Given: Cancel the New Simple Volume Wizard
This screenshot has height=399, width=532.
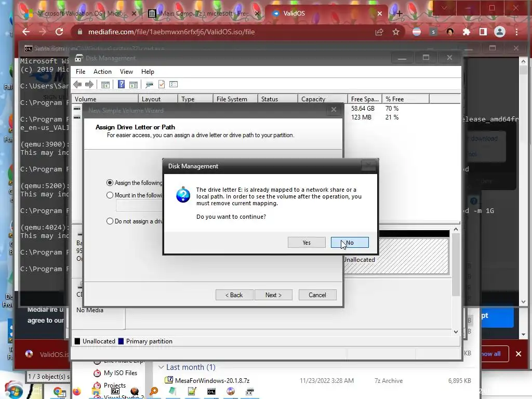Looking at the screenshot, I should coord(317,295).
